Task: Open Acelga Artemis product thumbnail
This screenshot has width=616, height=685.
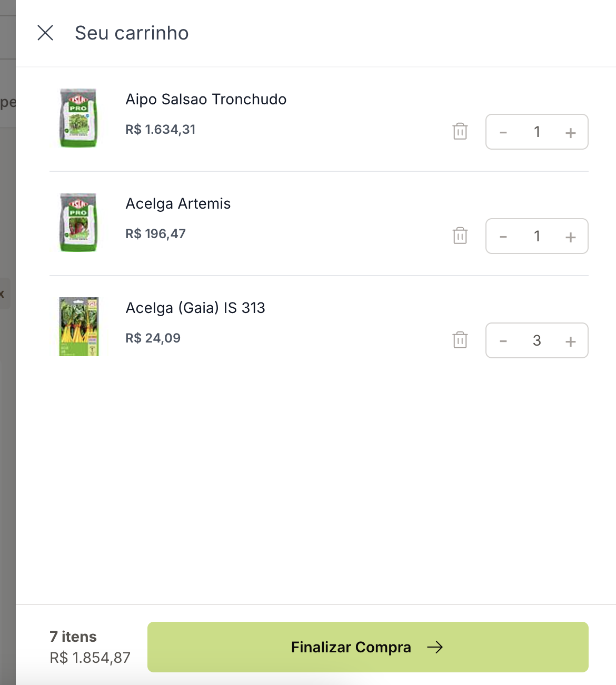Action: tap(78, 222)
